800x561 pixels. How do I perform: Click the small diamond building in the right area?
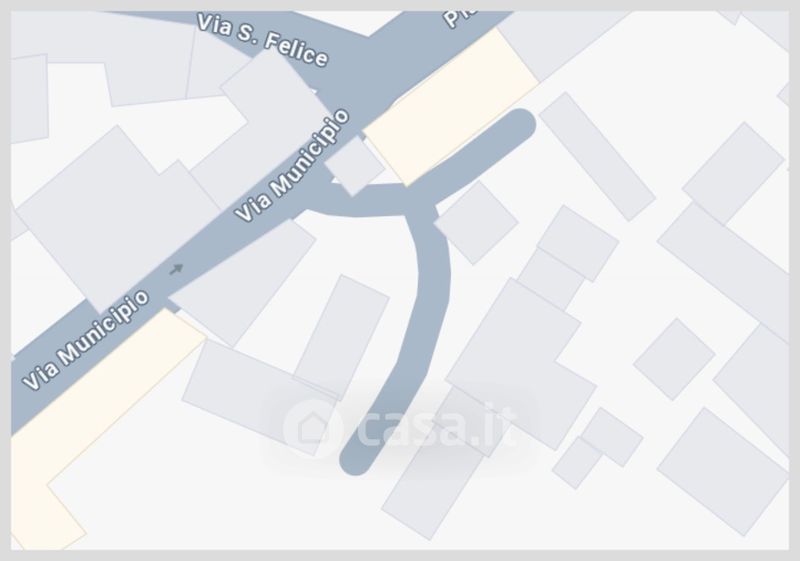[674, 359]
